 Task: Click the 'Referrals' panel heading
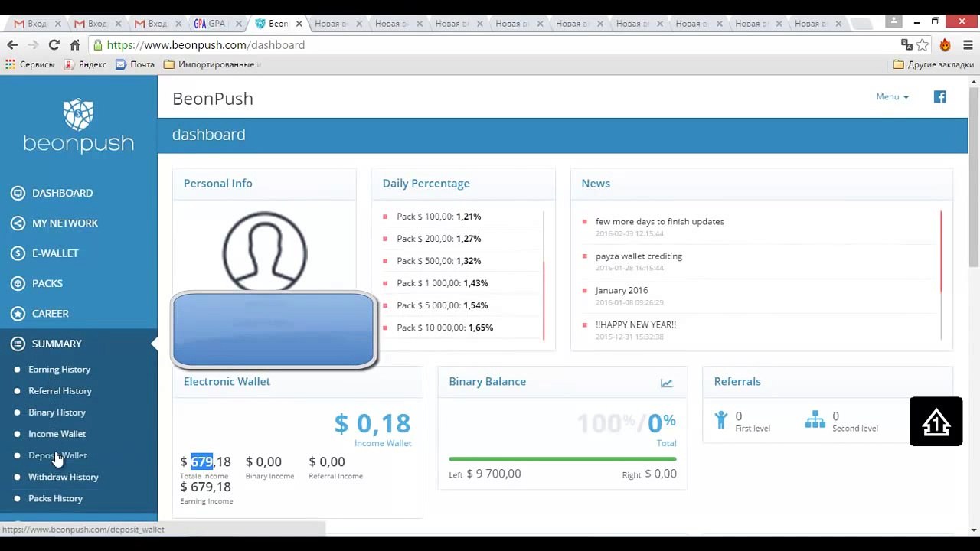coord(737,382)
